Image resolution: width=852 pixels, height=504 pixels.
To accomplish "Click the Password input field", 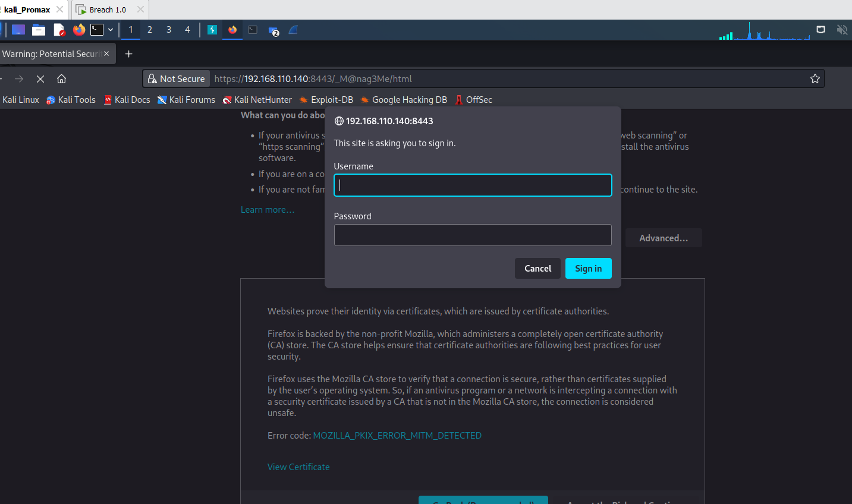I will point(473,235).
